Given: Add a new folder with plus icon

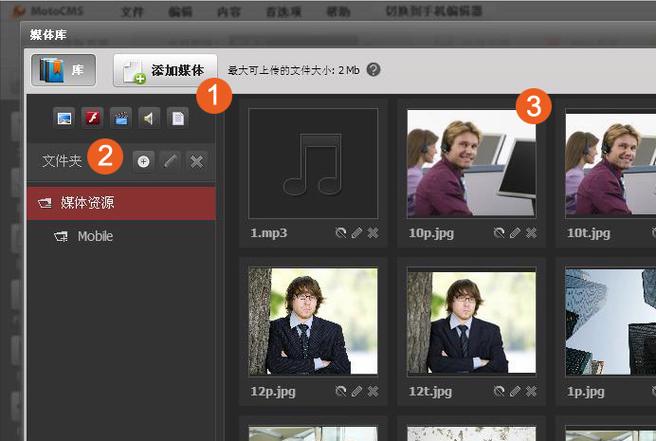Looking at the screenshot, I should [143, 162].
